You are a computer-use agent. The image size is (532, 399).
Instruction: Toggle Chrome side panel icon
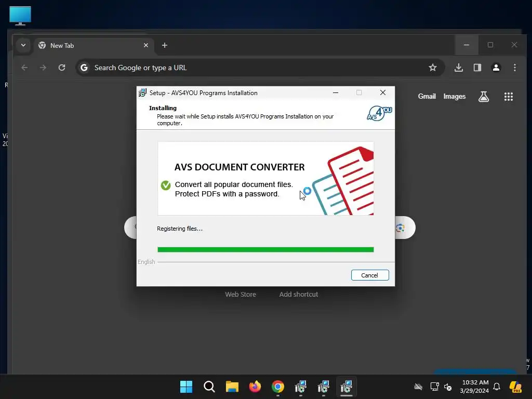[477, 68]
